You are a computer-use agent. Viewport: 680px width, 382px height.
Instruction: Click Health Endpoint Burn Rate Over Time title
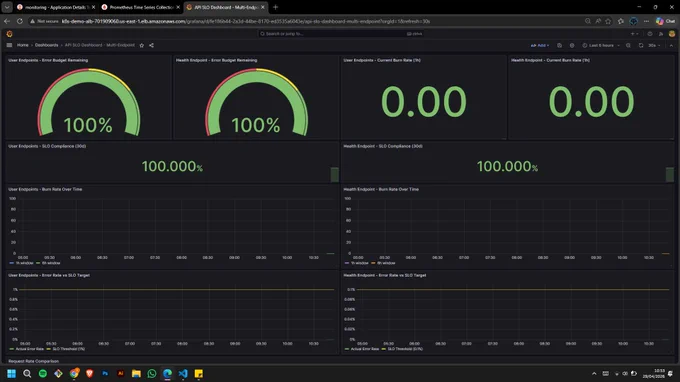coord(381,189)
